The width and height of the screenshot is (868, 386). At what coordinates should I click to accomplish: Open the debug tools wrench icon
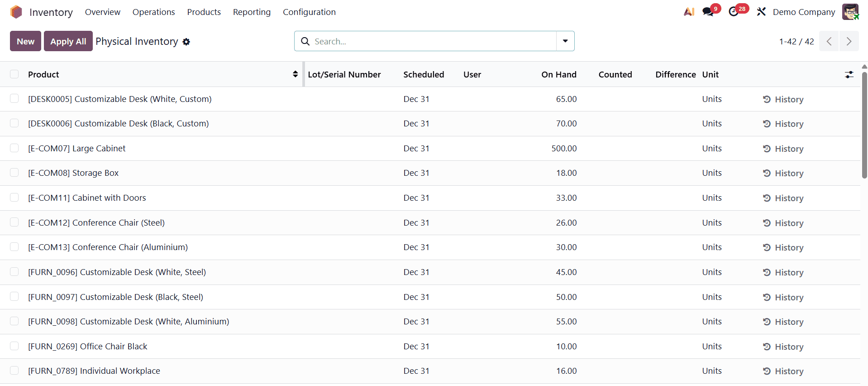click(761, 12)
